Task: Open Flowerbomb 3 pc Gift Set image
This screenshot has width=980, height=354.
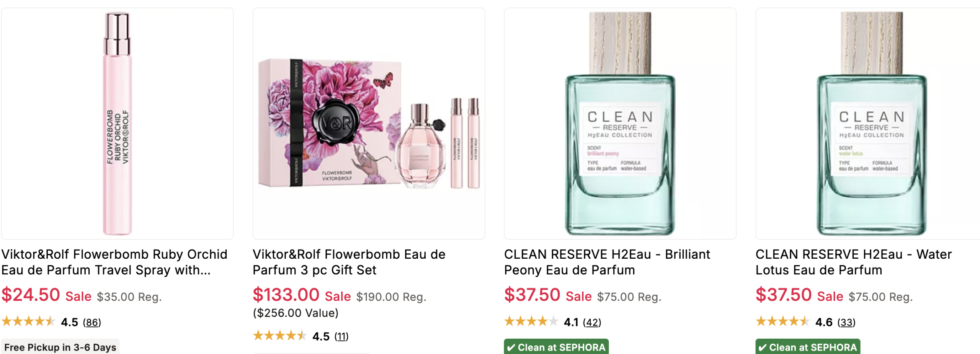Action: pyautogui.click(x=369, y=124)
